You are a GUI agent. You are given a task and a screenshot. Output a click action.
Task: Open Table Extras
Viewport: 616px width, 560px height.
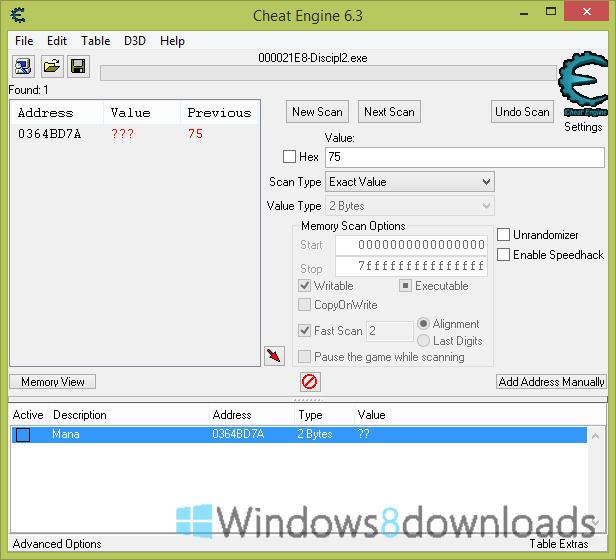559,543
